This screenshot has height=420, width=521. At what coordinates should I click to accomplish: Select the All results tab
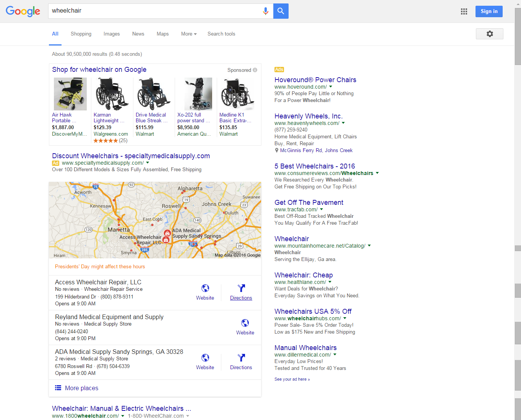coord(55,34)
